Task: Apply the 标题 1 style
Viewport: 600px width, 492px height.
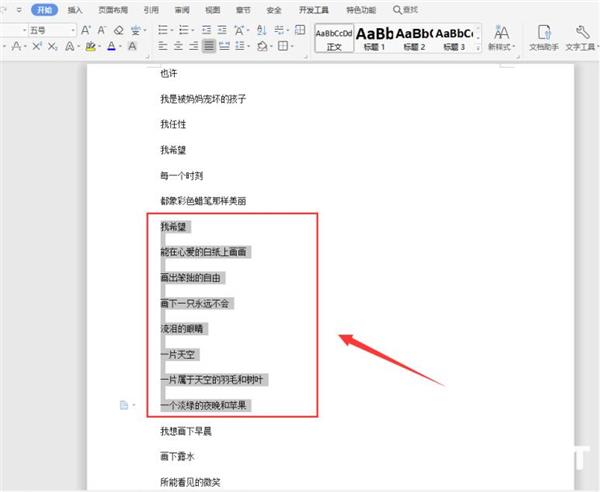Action: pyautogui.click(x=374, y=38)
